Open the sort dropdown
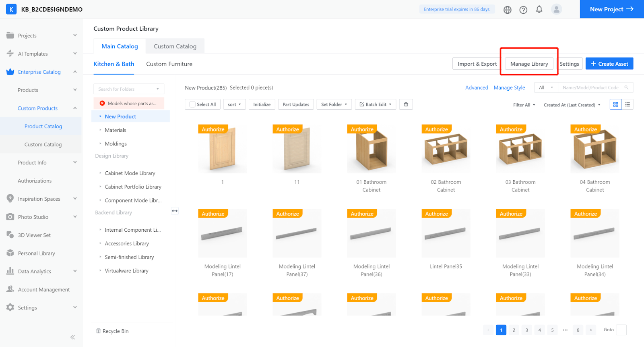The image size is (644, 347). [234, 104]
